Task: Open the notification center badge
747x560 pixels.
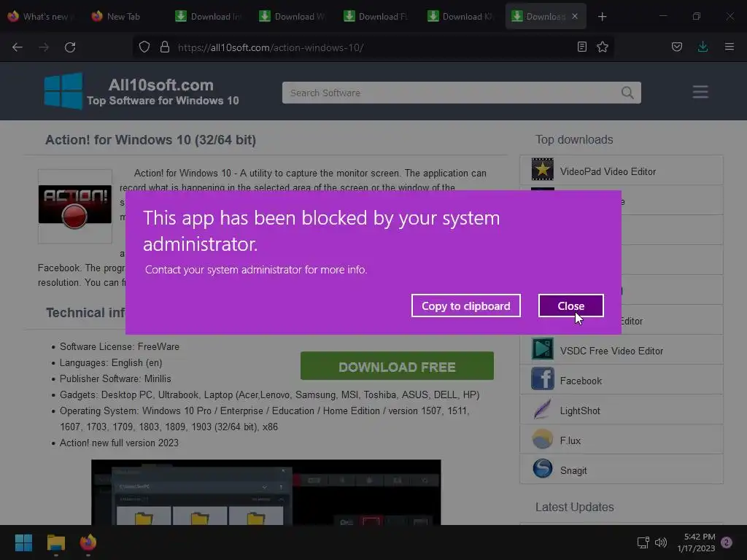Action: (727, 542)
